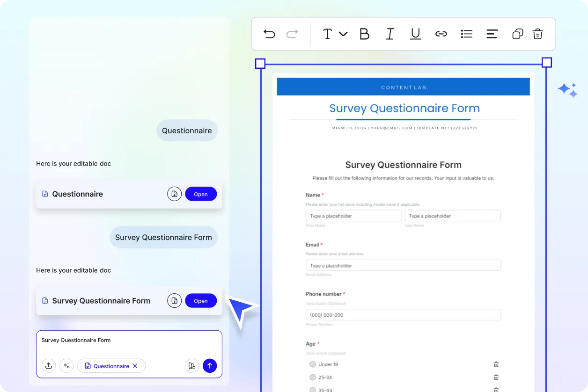Screen dimensions: 588x392
Task: Toggle italic formatting
Action: 390,34
